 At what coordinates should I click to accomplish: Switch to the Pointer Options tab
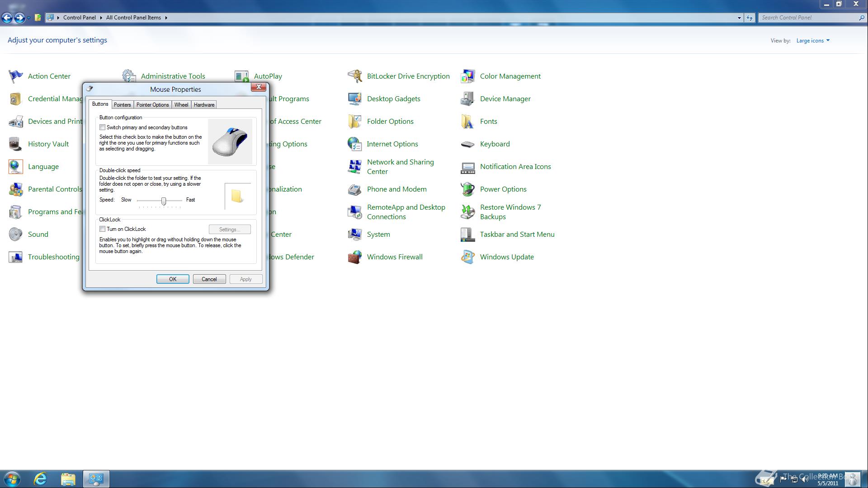coord(152,105)
